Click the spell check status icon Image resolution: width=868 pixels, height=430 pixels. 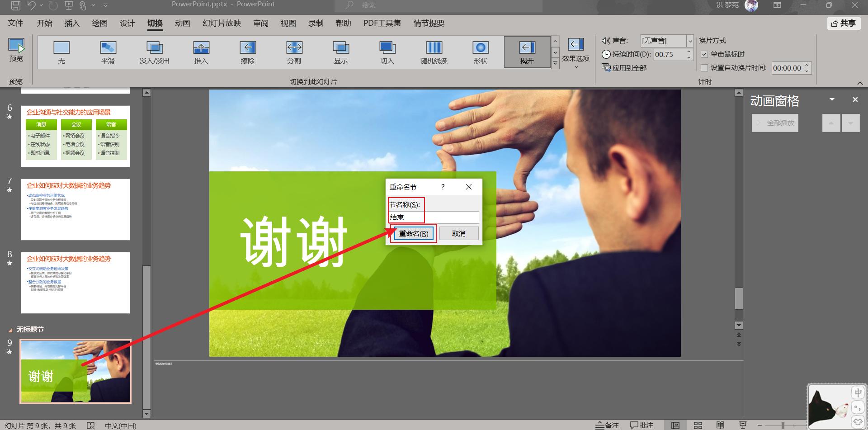coord(91,425)
